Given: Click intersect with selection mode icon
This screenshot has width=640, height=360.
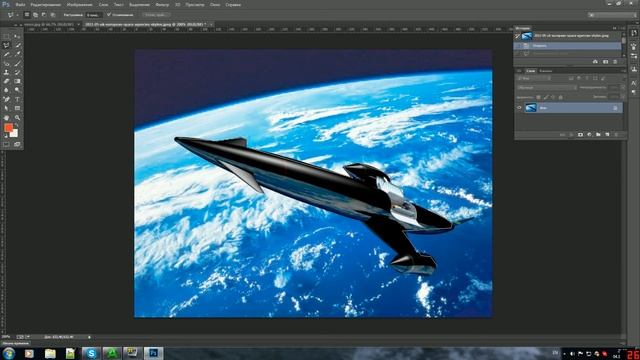Looking at the screenshot, I should 53,15.
